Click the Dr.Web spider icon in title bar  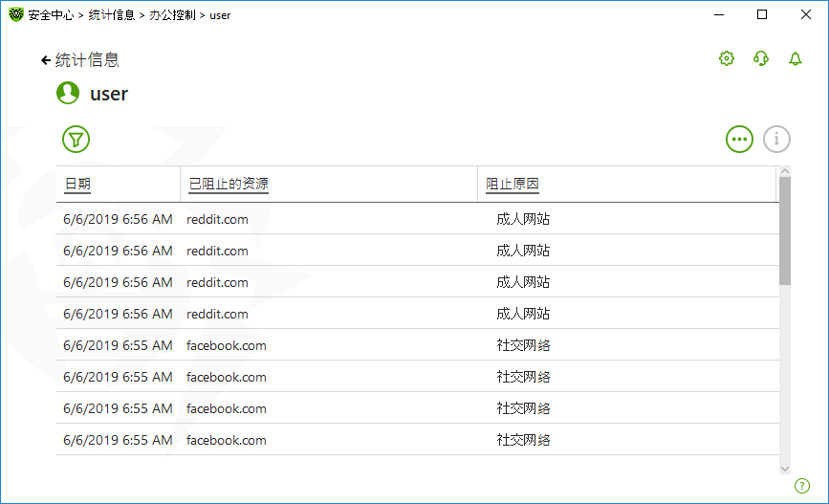tap(16, 15)
